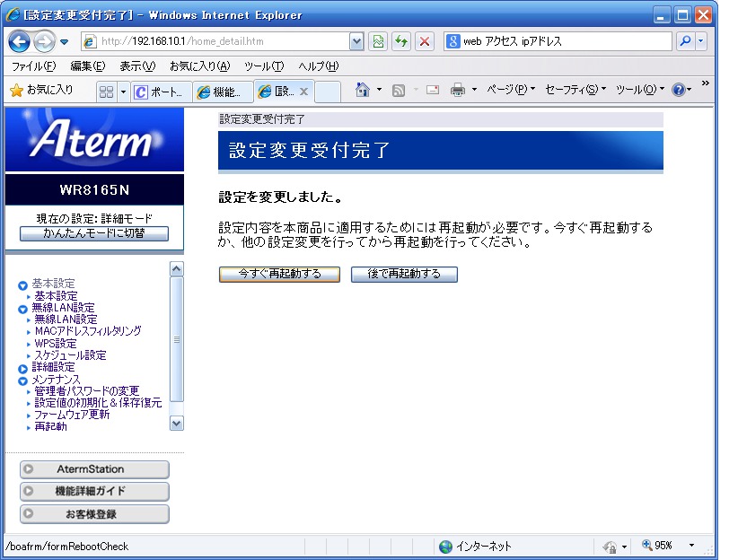
Task: Click the 後で再起動する button
Action: pyautogui.click(x=404, y=275)
